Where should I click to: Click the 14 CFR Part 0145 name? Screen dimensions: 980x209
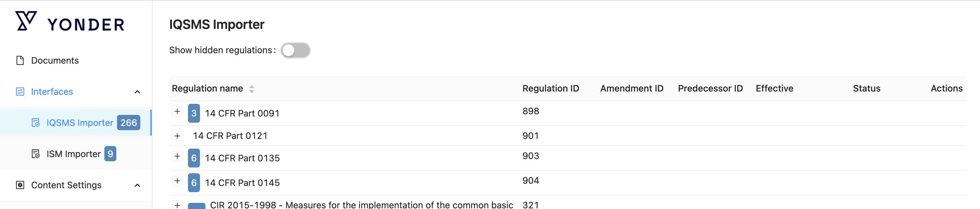tap(242, 183)
